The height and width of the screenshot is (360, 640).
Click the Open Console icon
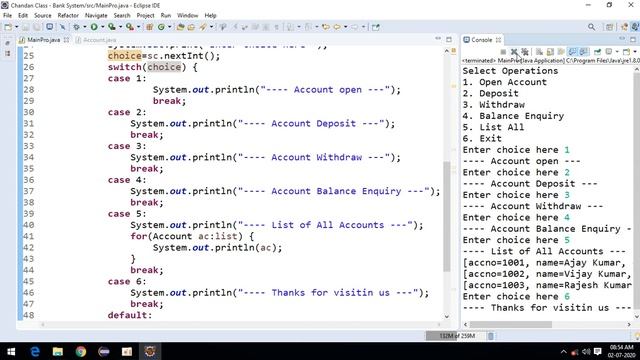click(x=627, y=52)
